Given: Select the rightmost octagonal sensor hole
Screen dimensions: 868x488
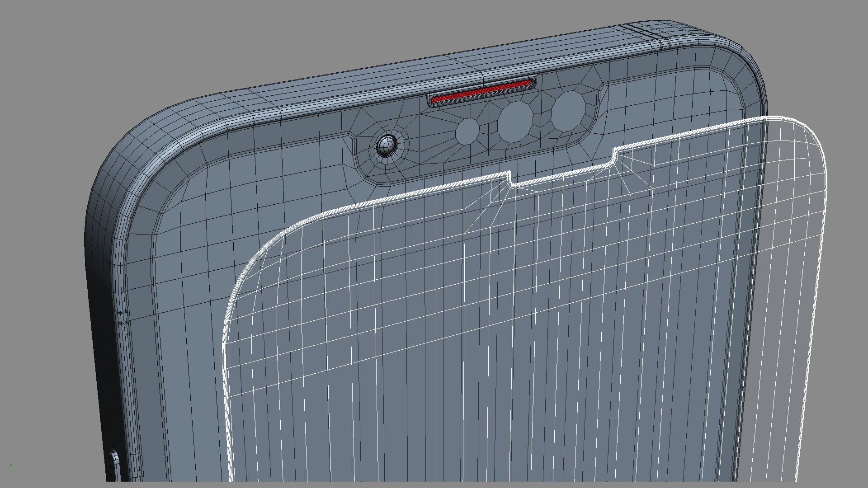Looking at the screenshot, I should 568,112.
